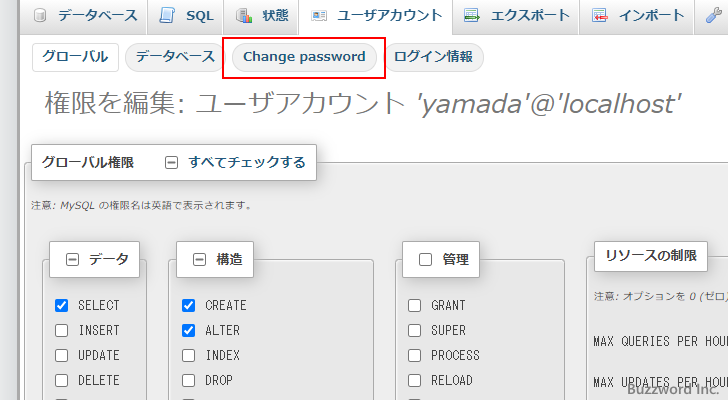Image resolution: width=728 pixels, height=400 pixels.
Task: Click the status chart icon
Action: [244, 15]
